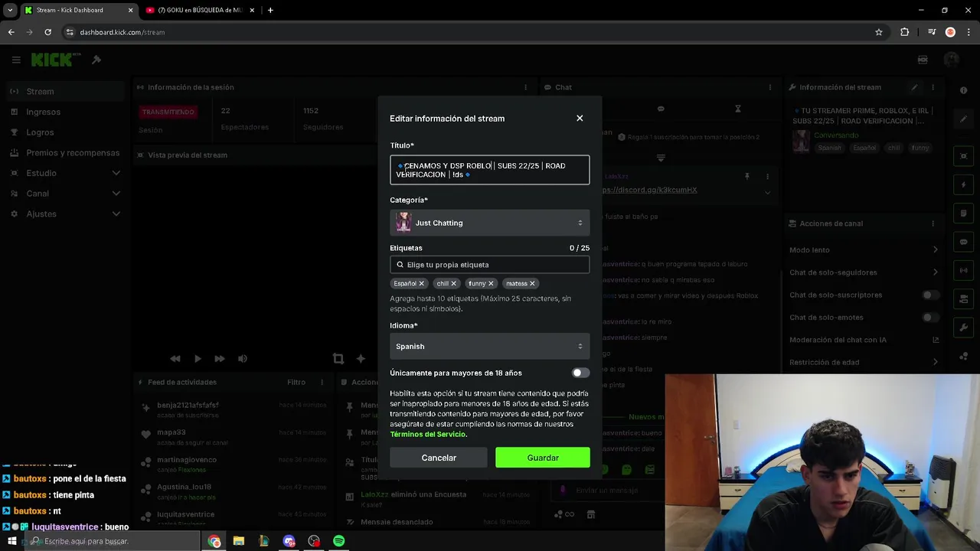
Task: Mute the stream preview volume
Action: (x=243, y=358)
